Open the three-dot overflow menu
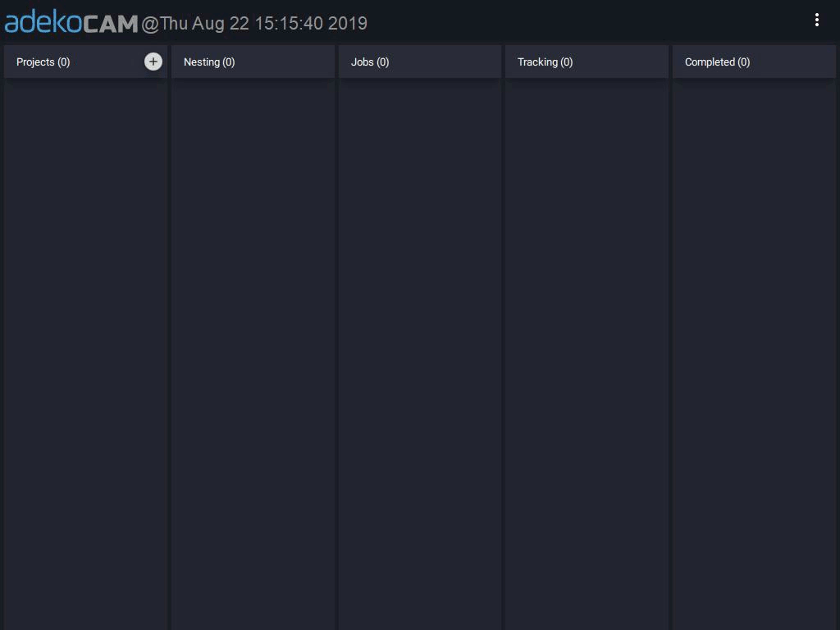840x630 pixels. (816, 21)
